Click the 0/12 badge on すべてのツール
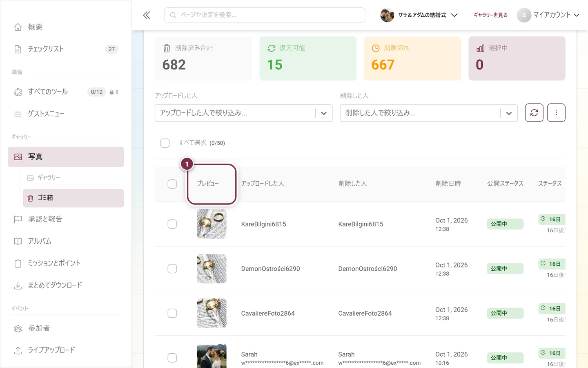The image size is (588, 368). 97,92
